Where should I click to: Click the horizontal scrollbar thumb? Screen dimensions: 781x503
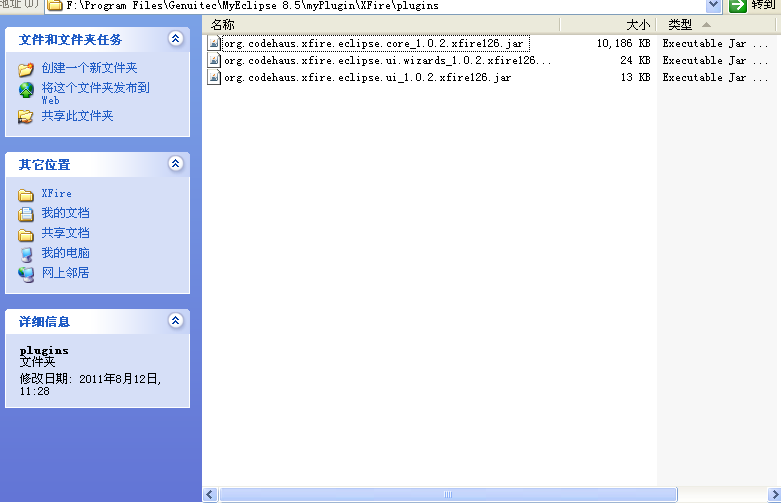pos(448,495)
